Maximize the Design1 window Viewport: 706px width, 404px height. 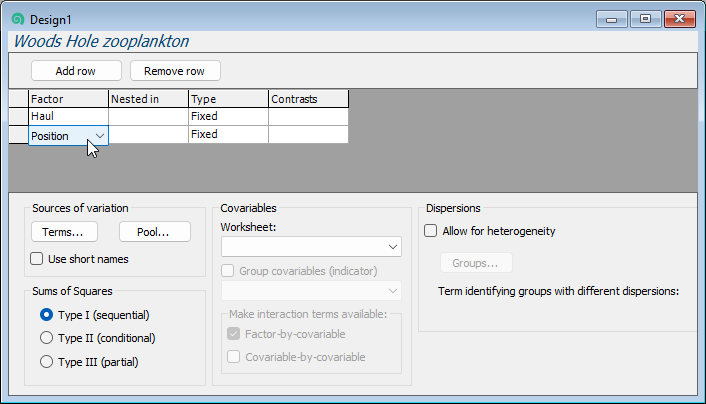pyautogui.click(x=645, y=18)
